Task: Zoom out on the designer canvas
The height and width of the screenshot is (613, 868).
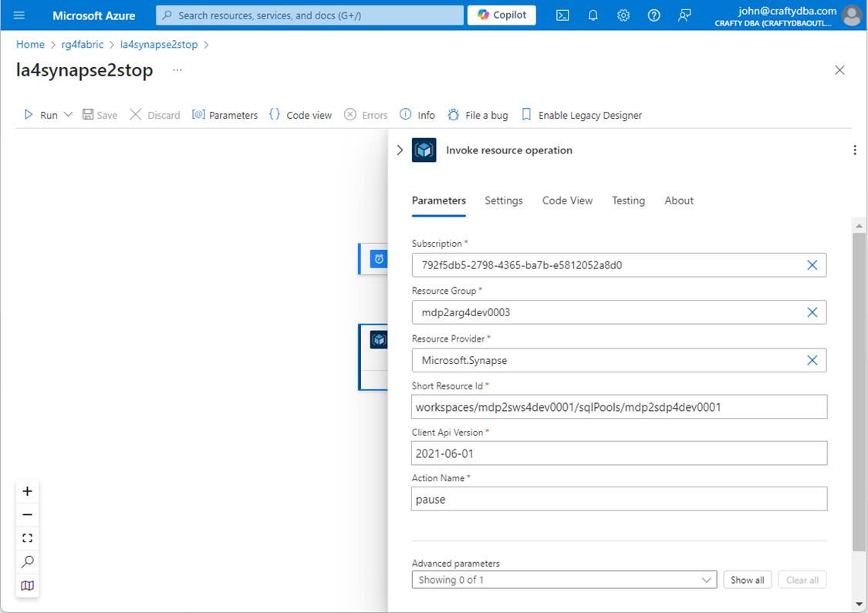Action: pyautogui.click(x=28, y=514)
